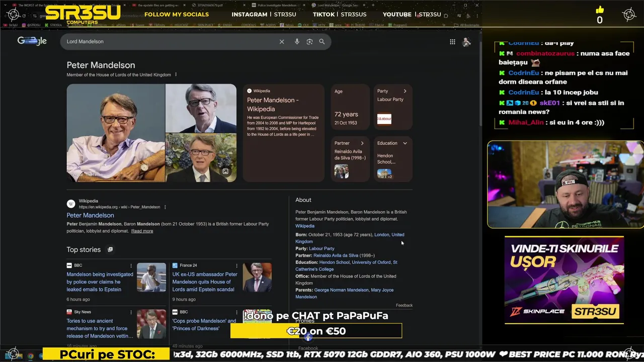Click the '72 years' age text
Image resolution: width=644 pixels, height=362 pixels.
[346, 115]
